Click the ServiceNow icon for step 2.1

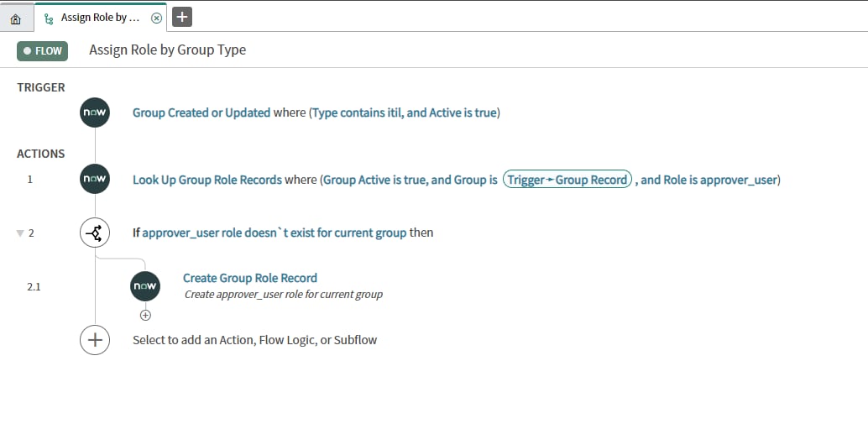coord(145,286)
